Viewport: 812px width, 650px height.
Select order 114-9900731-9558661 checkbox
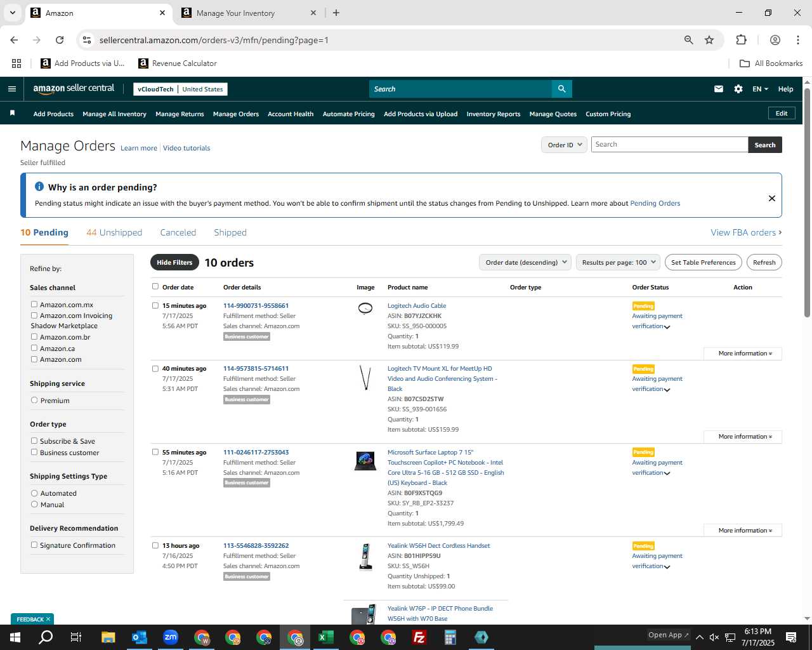[x=155, y=305]
